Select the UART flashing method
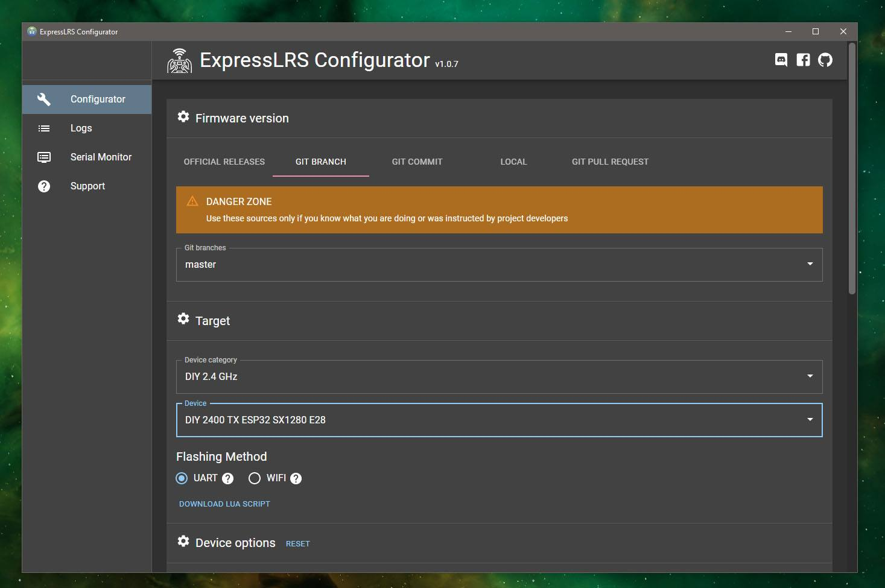 (182, 478)
